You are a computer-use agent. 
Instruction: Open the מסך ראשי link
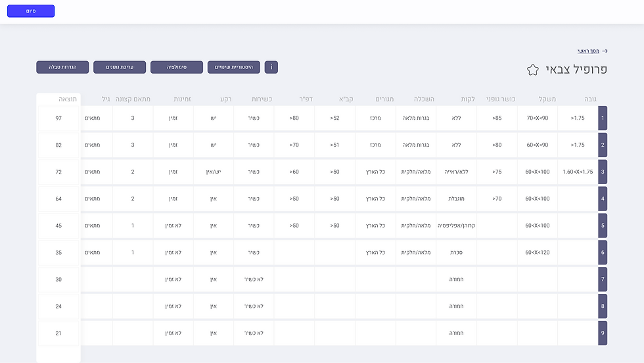click(x=588, y=51)
